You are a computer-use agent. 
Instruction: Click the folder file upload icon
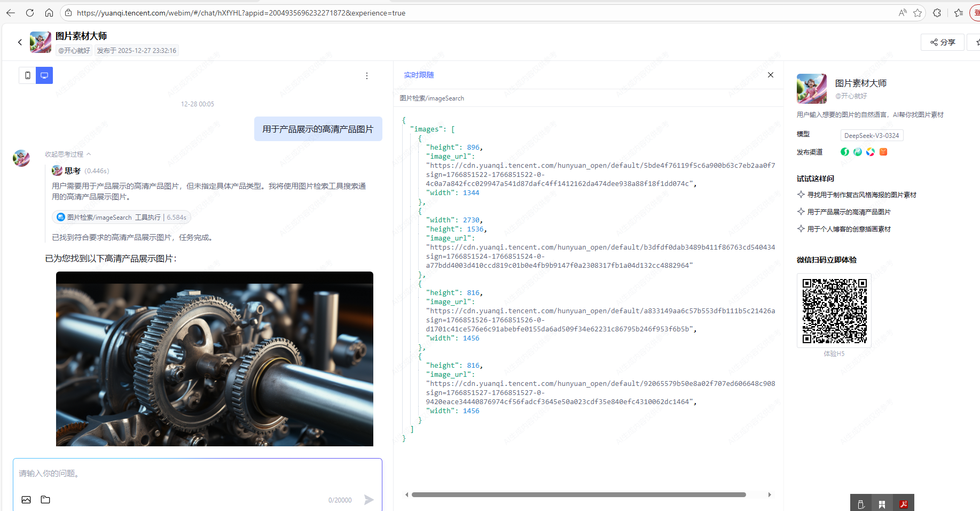coord(45,500)
